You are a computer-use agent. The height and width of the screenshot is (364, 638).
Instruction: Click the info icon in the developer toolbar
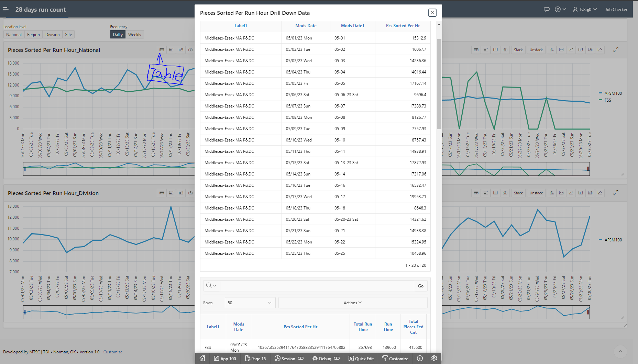[x=420, y=358]
